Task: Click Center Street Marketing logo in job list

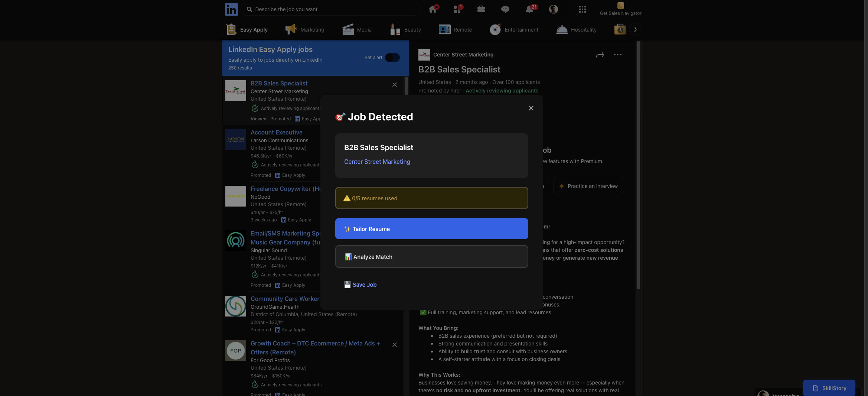Action: (x=236, y=91)
